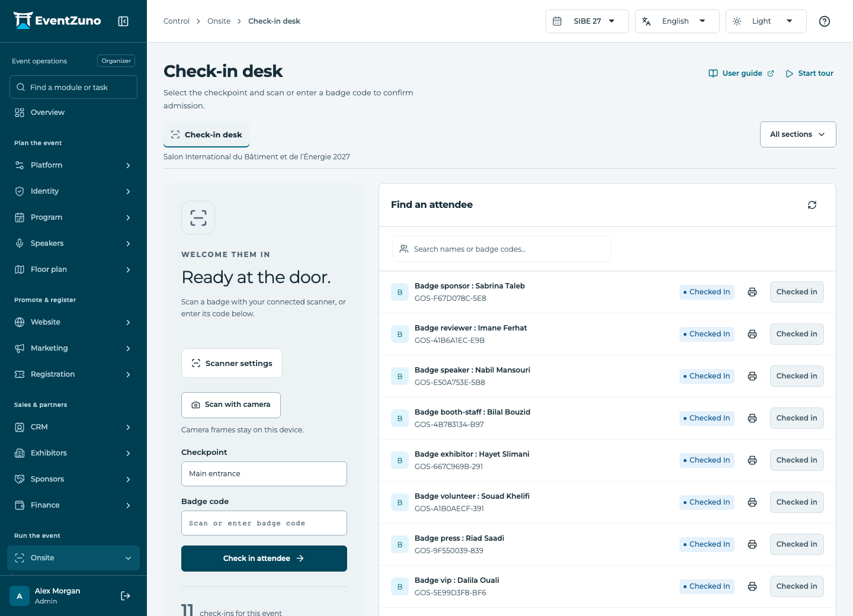Viewport: 853px width, 616px height.
Task: Click Checked in button for Sabrina Taleb
Action: tap(797, 292)
